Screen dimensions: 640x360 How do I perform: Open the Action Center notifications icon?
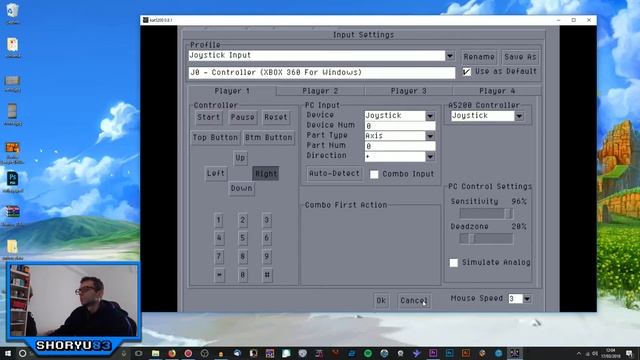tap(629, 353)
